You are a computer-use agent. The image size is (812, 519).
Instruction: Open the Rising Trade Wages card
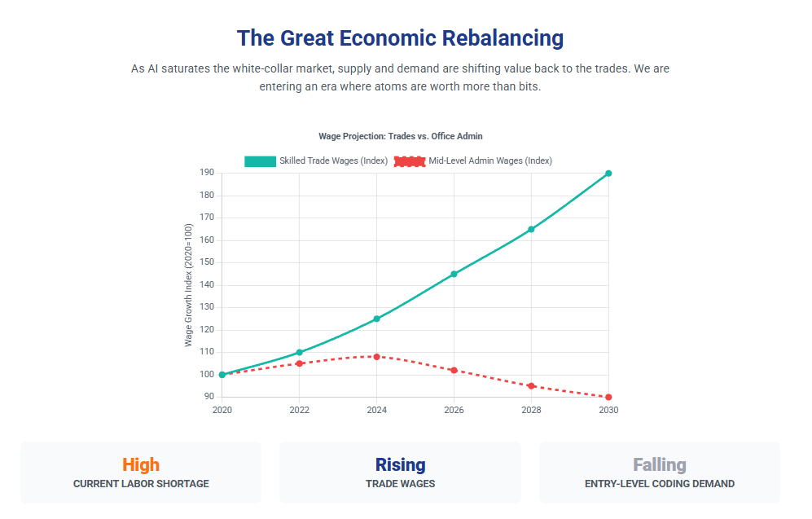coord(400,473)
